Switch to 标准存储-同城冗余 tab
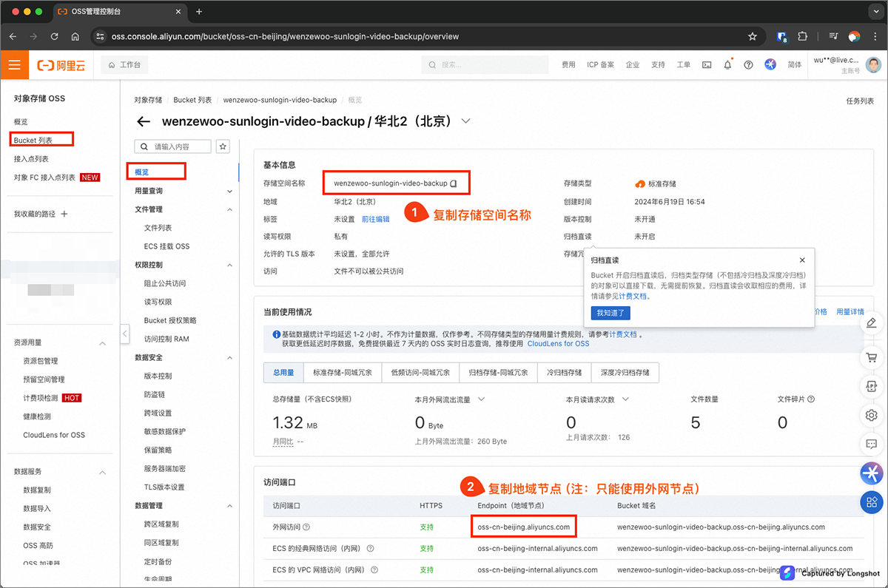This screenshot has height=588, width=888. pos(342,373)
